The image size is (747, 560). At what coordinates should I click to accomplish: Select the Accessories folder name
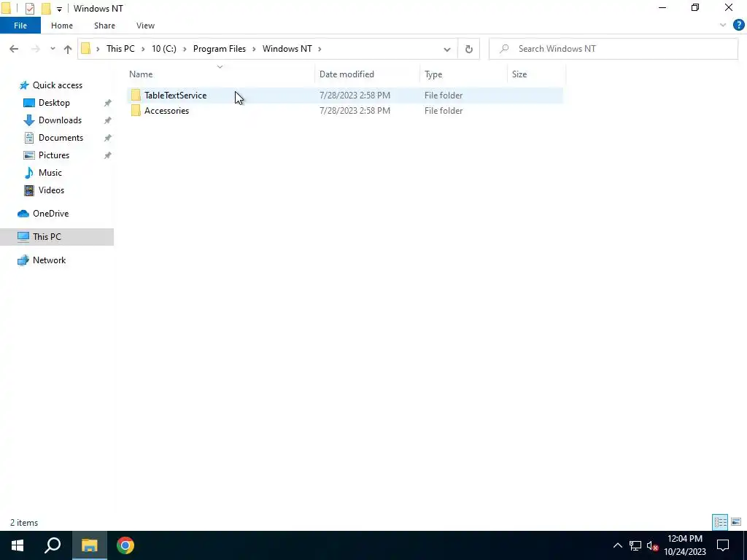[167, 111]
